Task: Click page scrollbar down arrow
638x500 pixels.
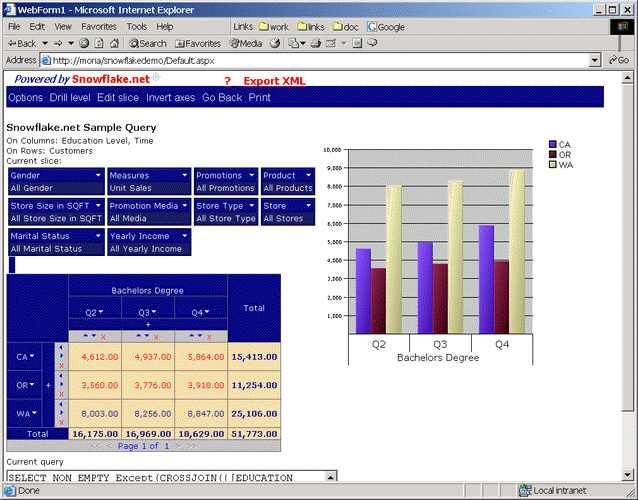Action: pyautogui.click(x=627, y=474)
